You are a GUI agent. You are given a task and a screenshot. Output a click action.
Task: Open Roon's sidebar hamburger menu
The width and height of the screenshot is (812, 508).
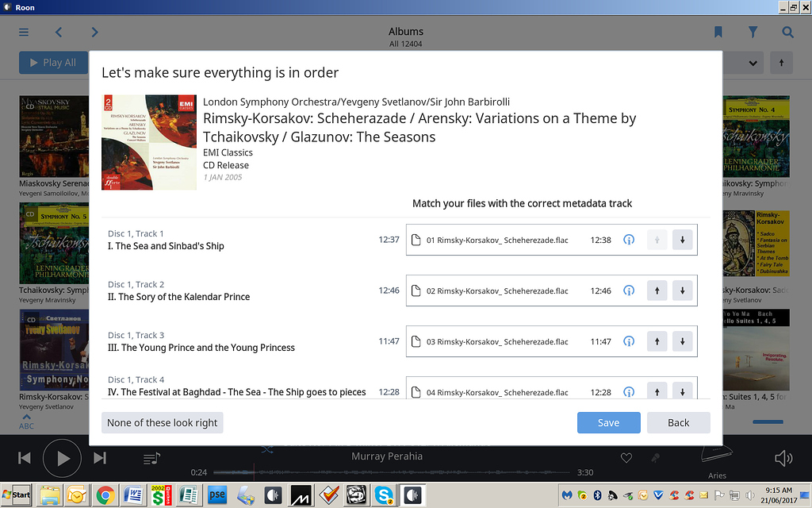click(x=23, y=32)
